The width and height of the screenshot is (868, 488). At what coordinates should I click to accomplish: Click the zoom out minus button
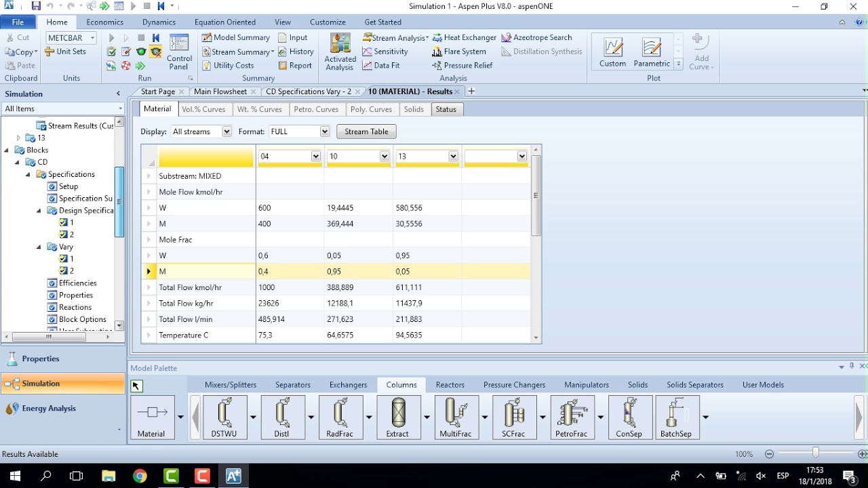click(769, 454)
